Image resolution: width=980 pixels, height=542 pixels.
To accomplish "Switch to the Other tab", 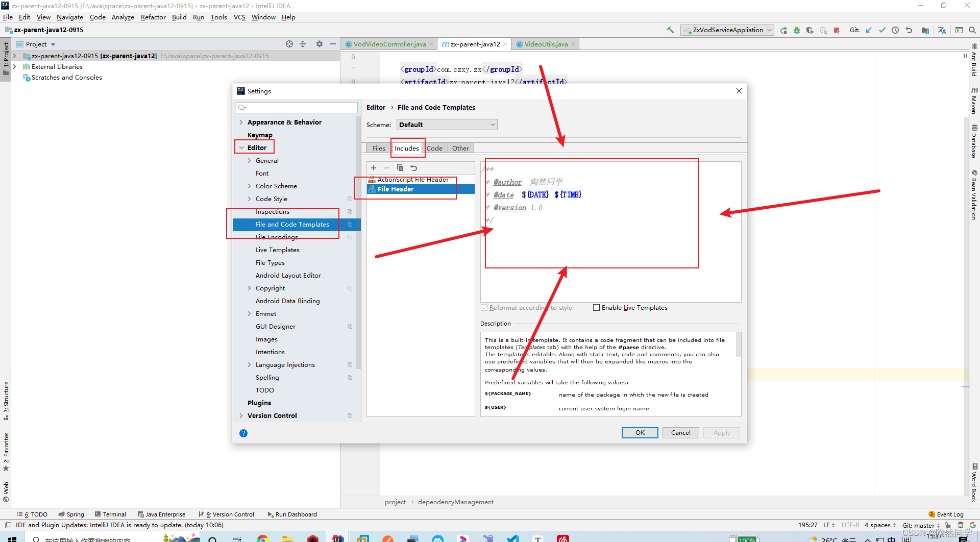I will click(460, 149).
